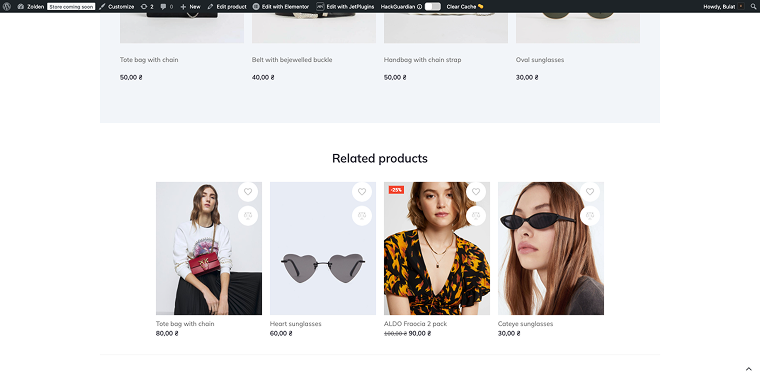
Task: Click the Handbag with chain strap 50,00 price
Action: tap(395, 78)
